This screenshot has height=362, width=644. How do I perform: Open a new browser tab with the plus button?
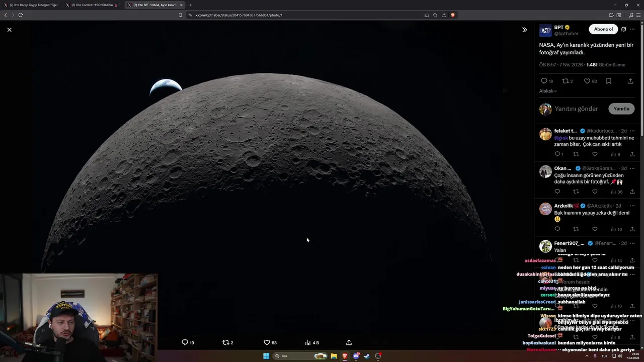coord(190,5)
